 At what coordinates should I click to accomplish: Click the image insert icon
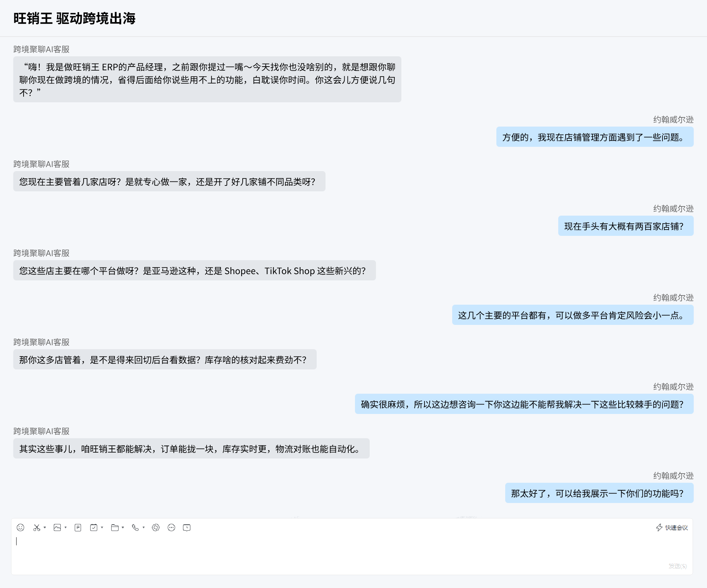(57, 527)
